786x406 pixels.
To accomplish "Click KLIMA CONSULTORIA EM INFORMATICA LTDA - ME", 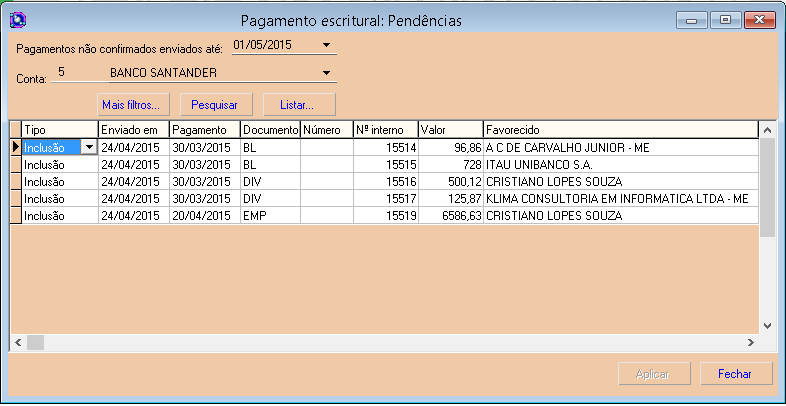I will [x=621, y=199].
